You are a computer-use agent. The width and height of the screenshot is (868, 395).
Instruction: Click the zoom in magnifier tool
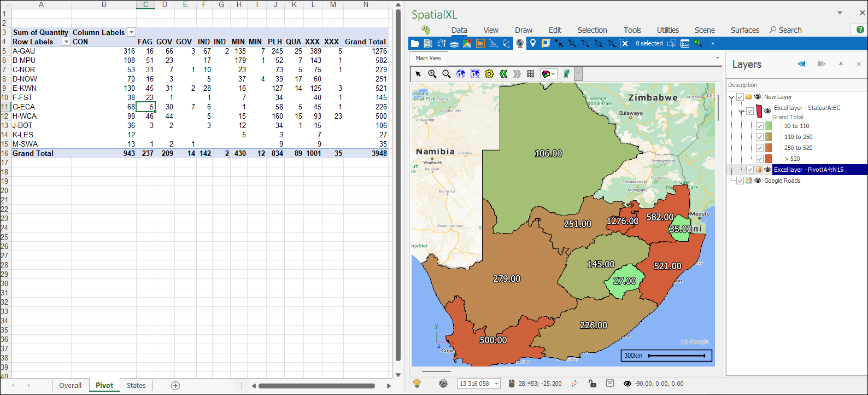pos(432,74)
